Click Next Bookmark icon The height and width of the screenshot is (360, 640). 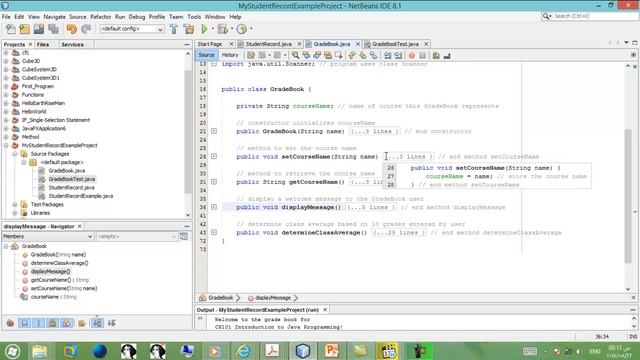click(x=362, y=55)
